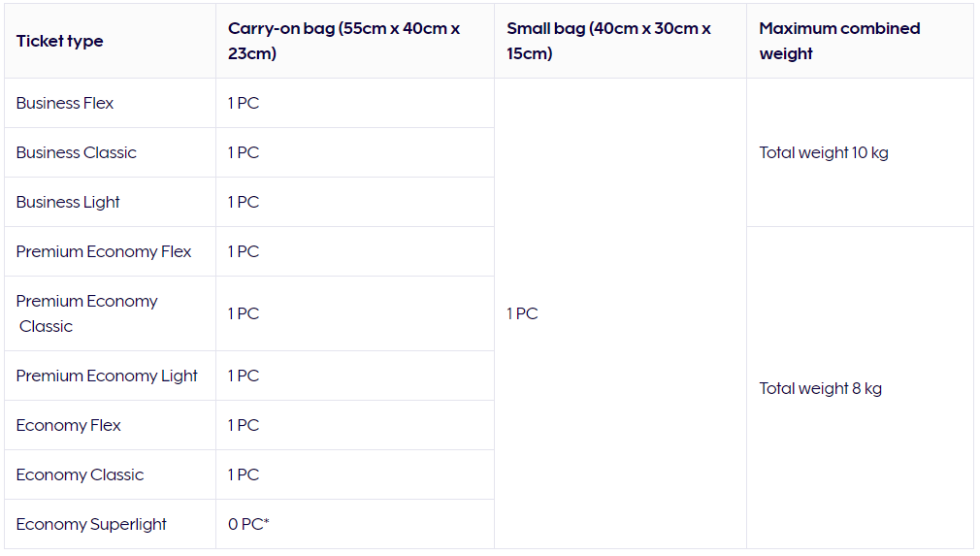Click the Business Flex ticket type
The image size is (980, 556).
pos(65,104)
